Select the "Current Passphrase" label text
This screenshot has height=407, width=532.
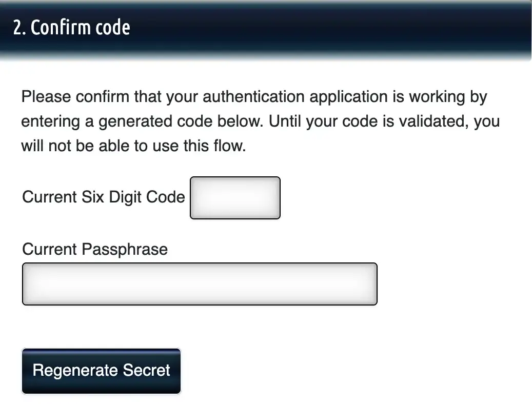point(95,250)
